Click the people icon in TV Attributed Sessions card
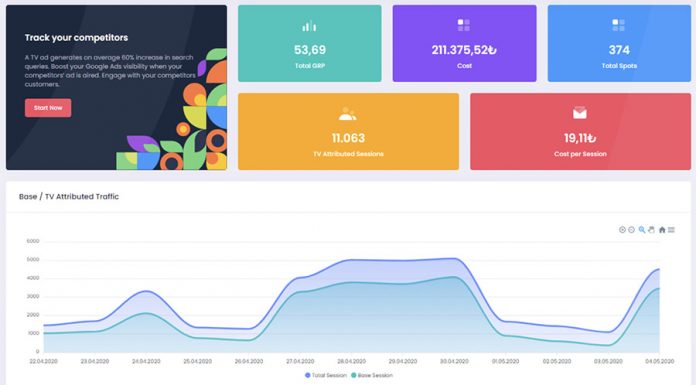696x385 pixels. click(x=348, y=114)
